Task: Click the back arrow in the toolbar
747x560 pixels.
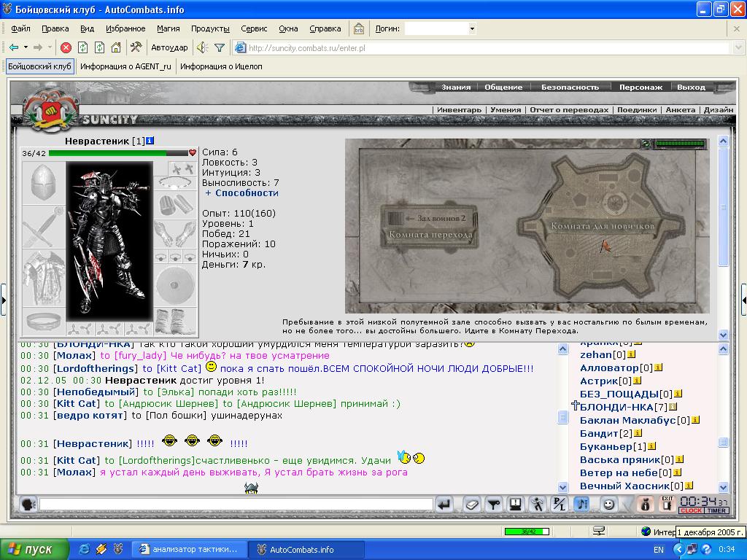Action: (14, 47)
